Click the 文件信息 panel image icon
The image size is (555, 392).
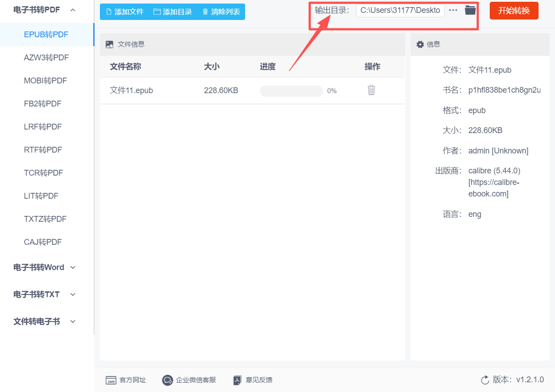pyautogui.click(x=109, y=44)
